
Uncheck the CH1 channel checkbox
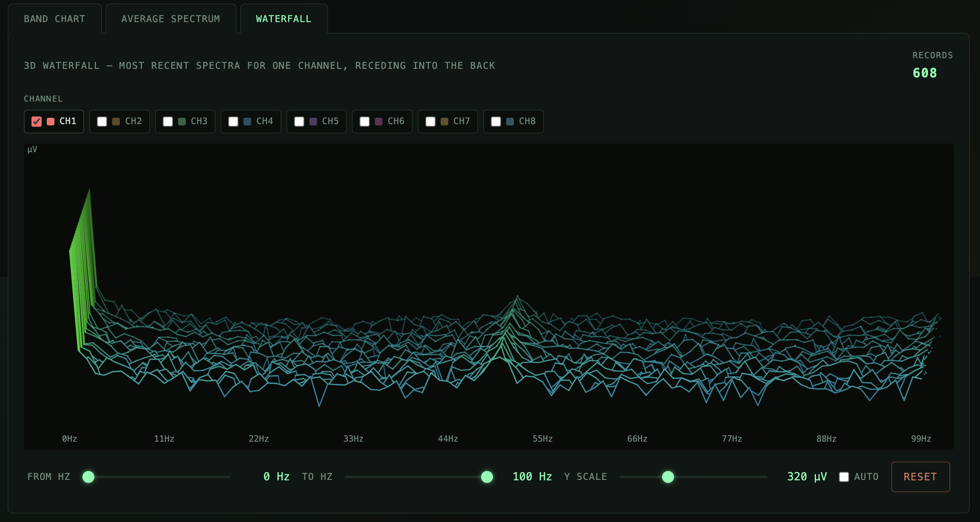(37, 122)
